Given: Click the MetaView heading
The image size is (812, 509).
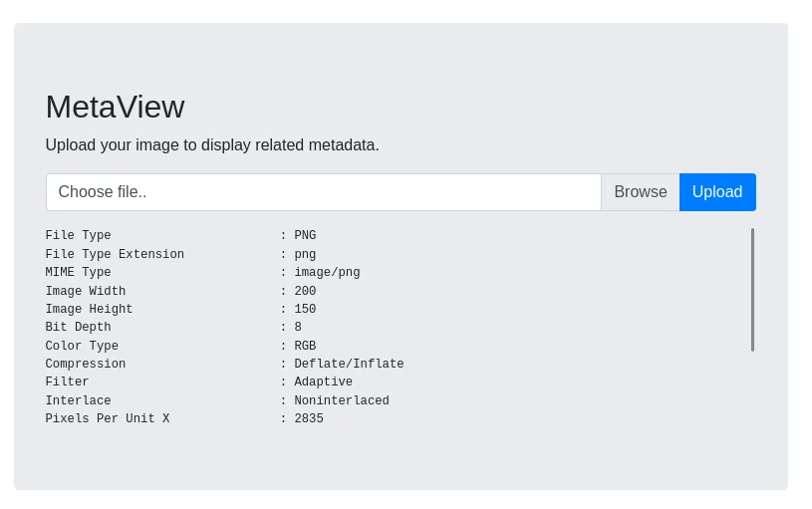Looking at the screenshot, I should coord(115,107).
